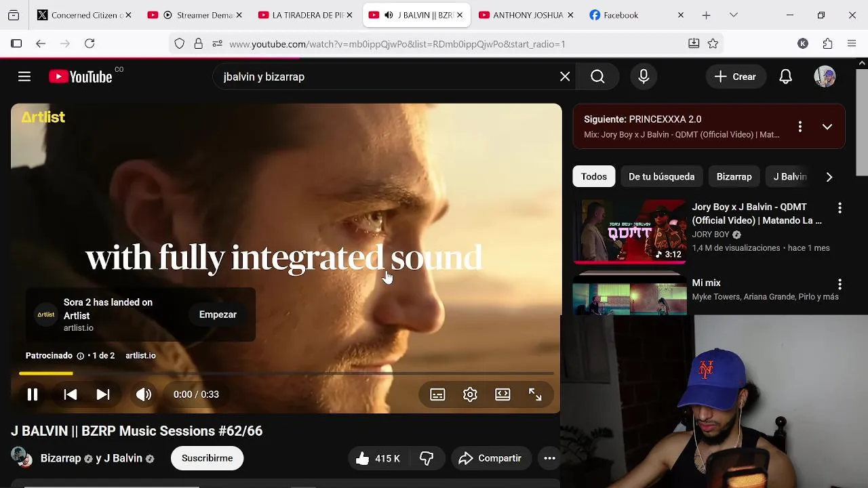Click Empezar on the Artlist ad
This screenshot has height=488, width=868.
pyautogui.click(x=218, y=314)
